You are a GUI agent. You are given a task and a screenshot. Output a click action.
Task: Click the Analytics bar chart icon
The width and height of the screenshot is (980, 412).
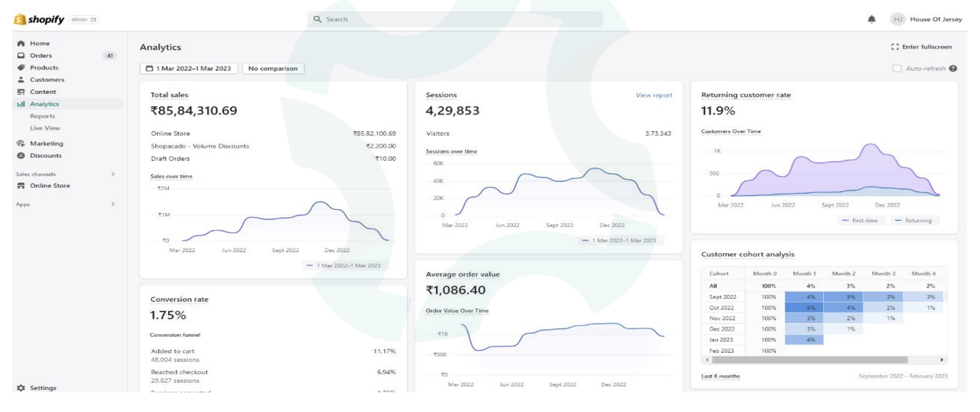(21, 104)
